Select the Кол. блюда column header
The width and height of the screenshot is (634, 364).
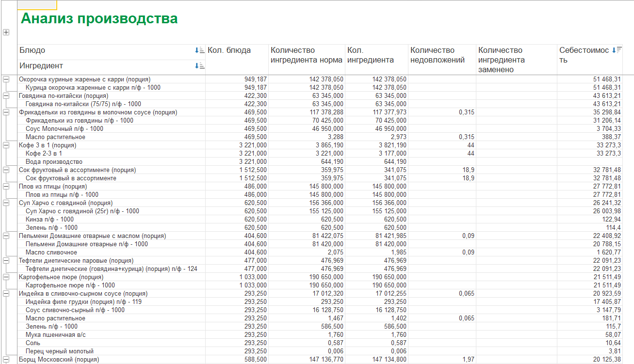[x=229, y=50]
